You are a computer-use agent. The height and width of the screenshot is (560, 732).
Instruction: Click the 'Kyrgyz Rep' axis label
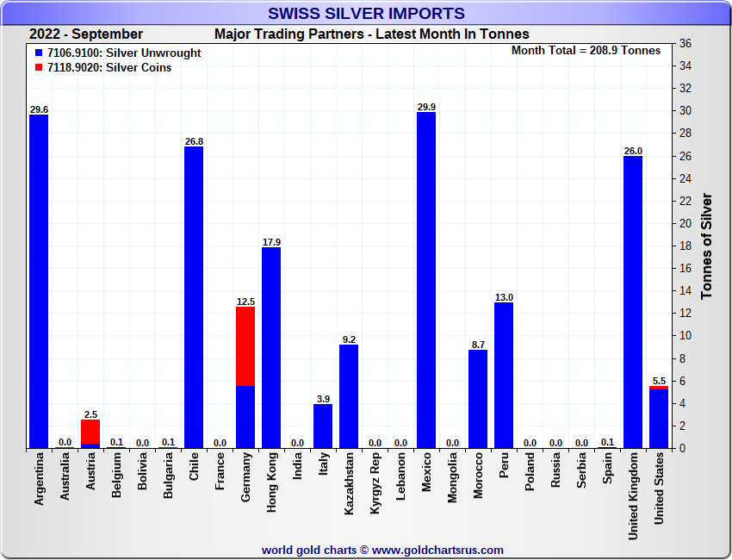point(375,483)
